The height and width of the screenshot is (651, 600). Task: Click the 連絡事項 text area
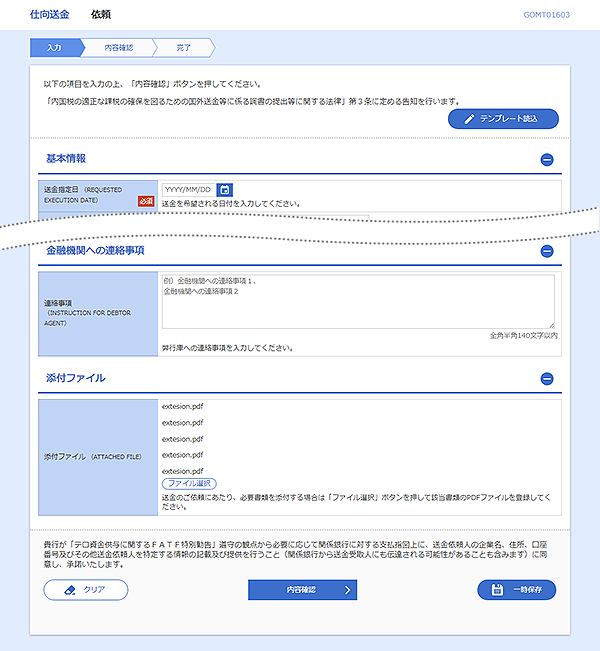[x=358, y=301]
